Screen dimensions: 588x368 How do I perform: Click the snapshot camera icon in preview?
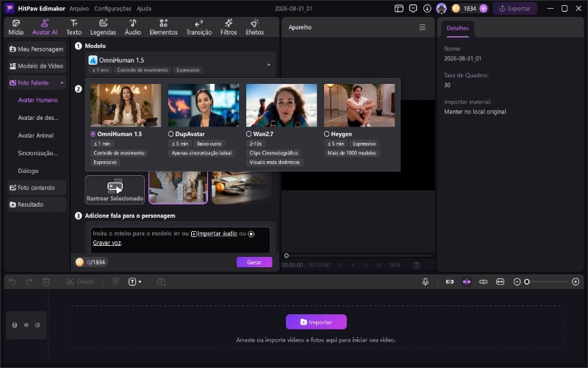416,265
